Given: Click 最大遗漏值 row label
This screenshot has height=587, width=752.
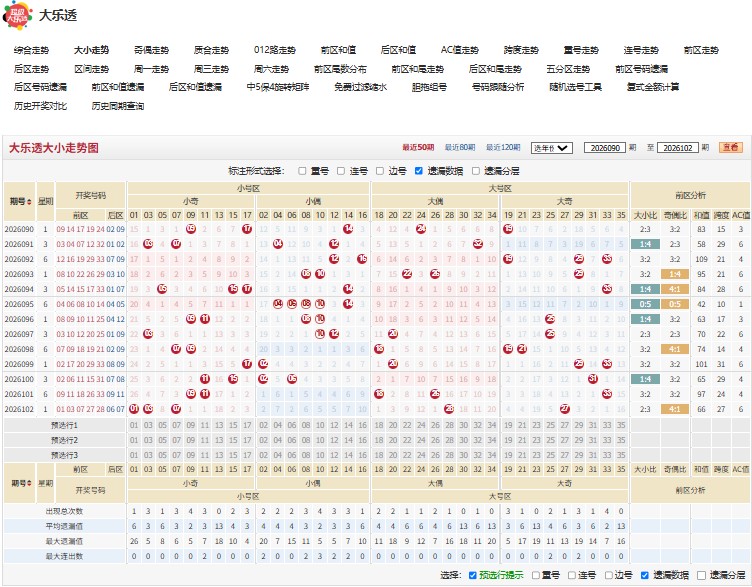Looking at the screenshot, I should point(64,541).
